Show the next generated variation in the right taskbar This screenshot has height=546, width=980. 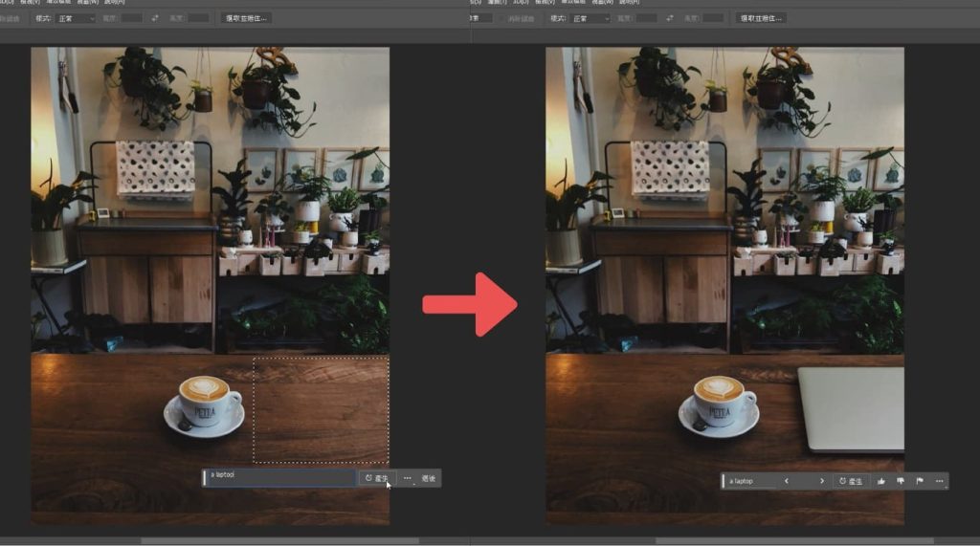click(x=822, y=481)
